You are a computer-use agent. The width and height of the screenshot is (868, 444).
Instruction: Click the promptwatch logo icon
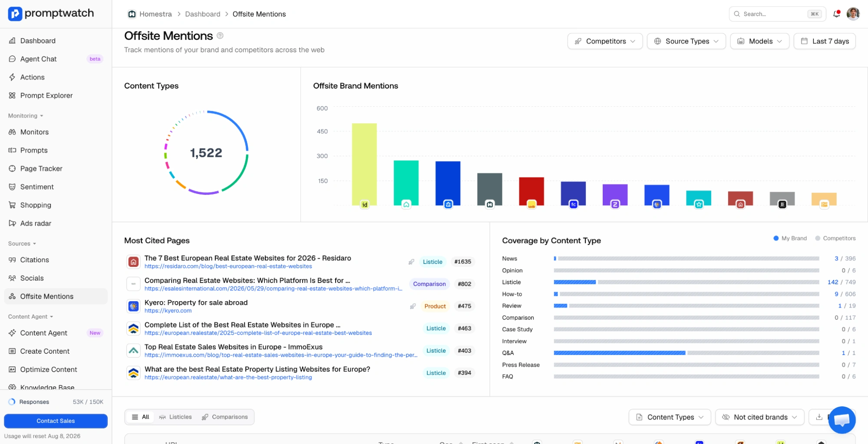tap(15, 14)
